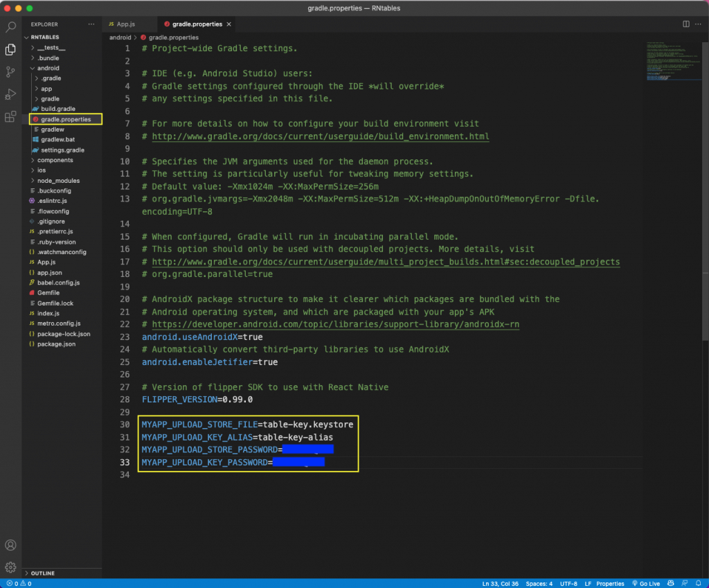Viewport: 709px width, 588px height.
Task: Click the split editor icon
Action: click(x=686, y=24)
